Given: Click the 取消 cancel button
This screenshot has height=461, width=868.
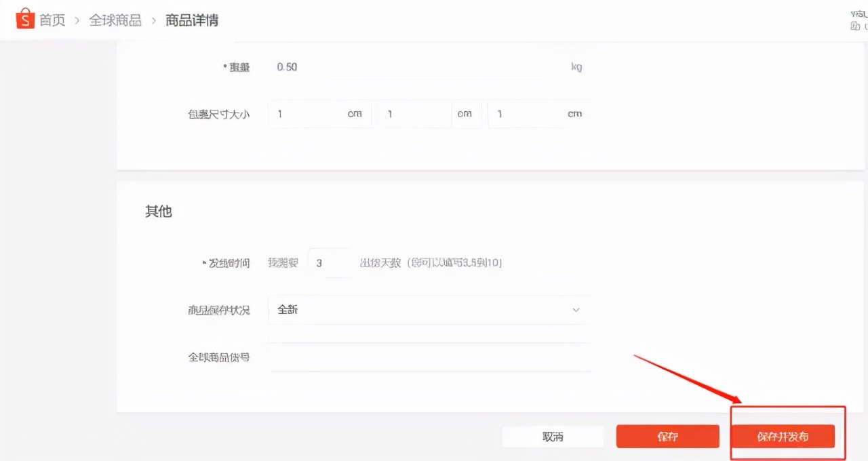Looking at the screenshot, I should coord(552,436).
